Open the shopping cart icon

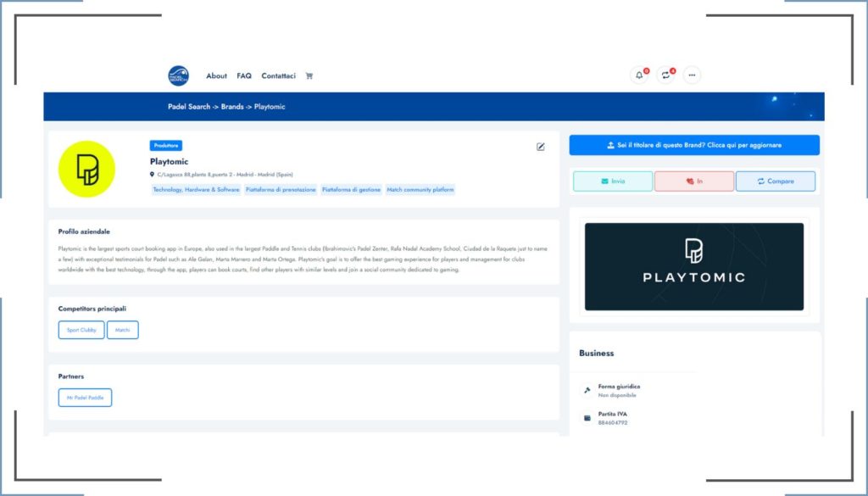[309, 75]
